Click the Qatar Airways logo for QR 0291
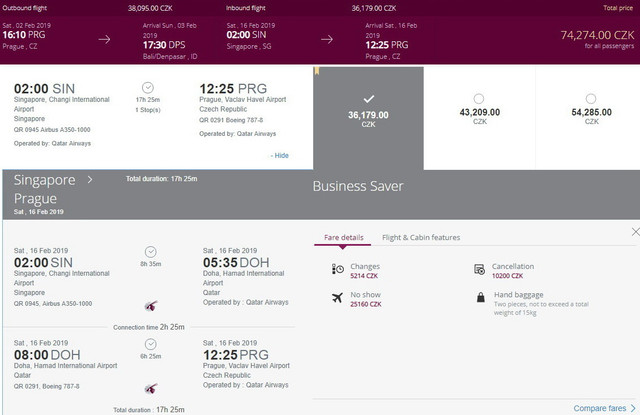The width and height of the screenshot is (640, 415). [151, 388]
